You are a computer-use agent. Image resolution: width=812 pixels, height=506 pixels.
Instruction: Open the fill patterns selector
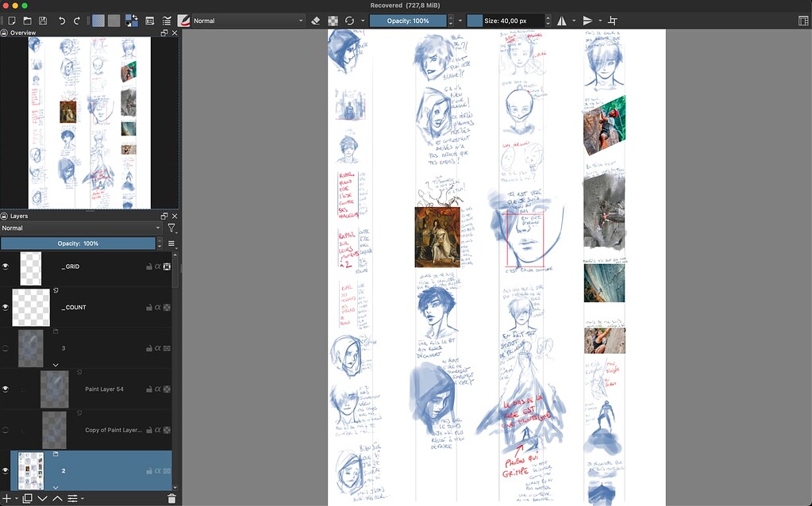tap(114, 21)
